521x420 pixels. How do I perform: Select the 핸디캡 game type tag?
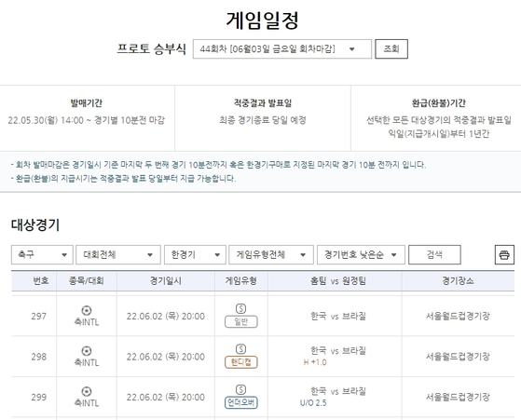pos(241,362)
